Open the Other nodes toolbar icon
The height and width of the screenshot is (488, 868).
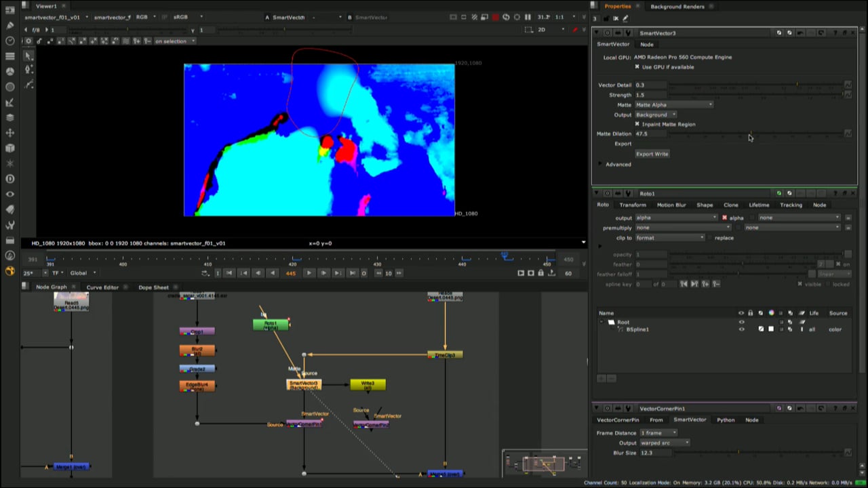(9, 240)
